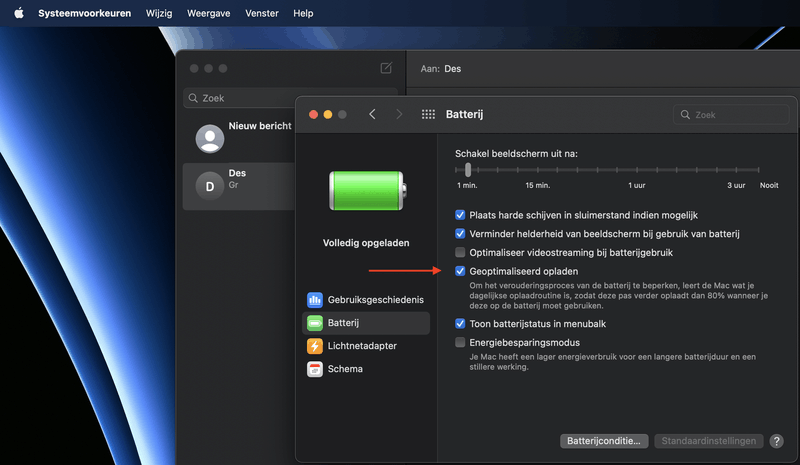Open the Schema pane
The width and height of the screenshot is (800, 465).
pyautogui.click(x=366, y=369)
